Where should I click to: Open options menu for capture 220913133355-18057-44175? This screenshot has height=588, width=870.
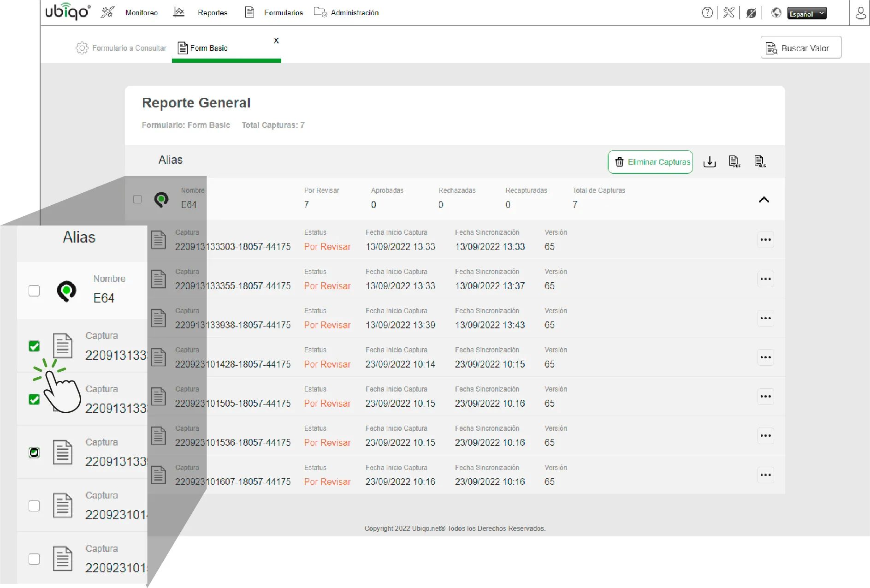coord(766,279)
